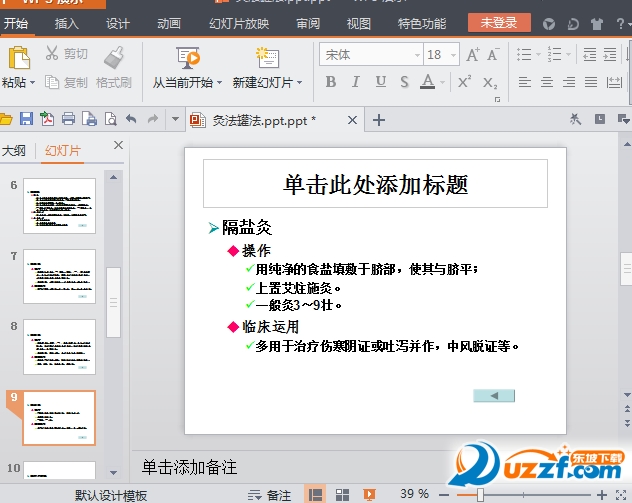This screenshot has height=503, width=632.
Task: Increase font size with A+ icon
Action: click(x=473, y=54)
